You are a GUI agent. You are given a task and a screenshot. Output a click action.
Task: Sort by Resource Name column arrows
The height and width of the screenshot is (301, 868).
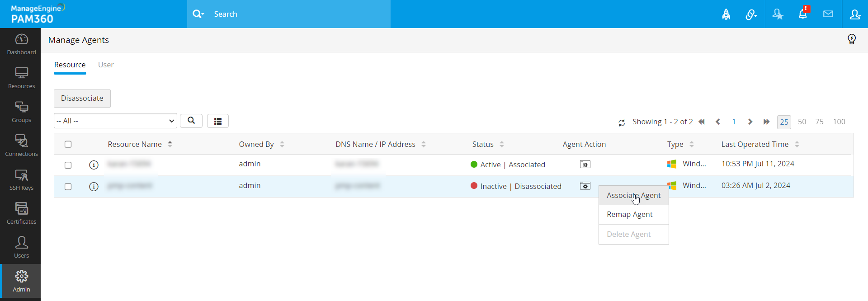coord(170,144)
